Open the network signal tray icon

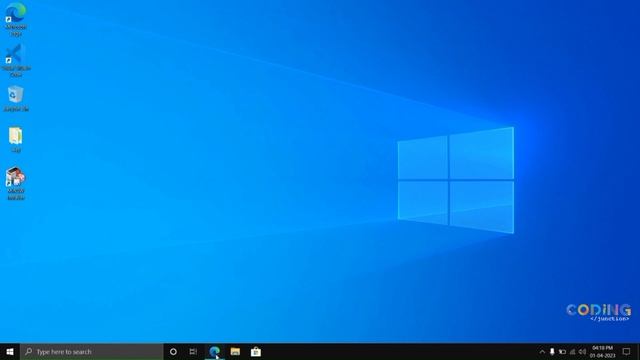(x=572, y=352)
